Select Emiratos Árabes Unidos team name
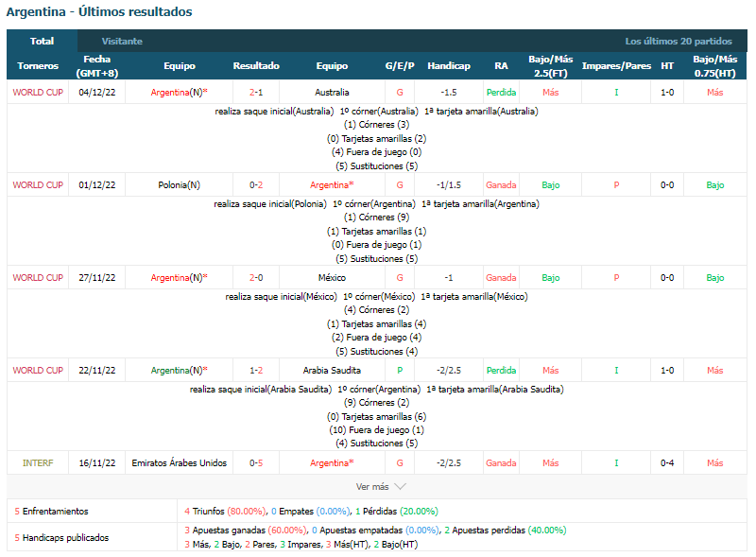This screenshot has height=557, width=756. pyautogui.click(x=179, y=462)
